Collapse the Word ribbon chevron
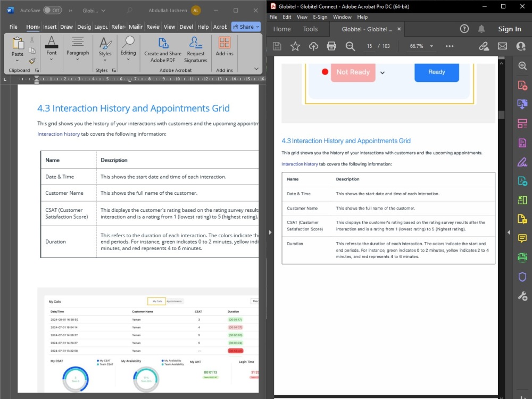The width and height of the screenshot is (532, 399). tap(256, 69)
